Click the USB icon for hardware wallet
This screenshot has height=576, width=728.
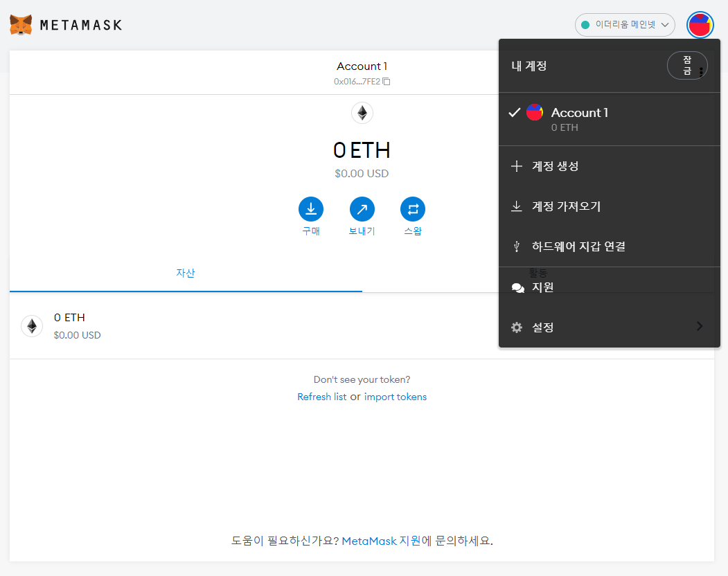click(516, 246)
